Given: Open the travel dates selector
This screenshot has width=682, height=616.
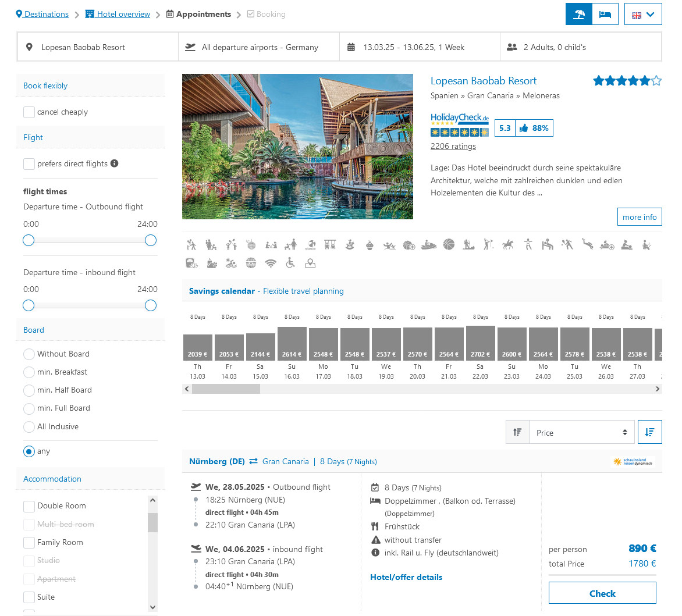Looking at the screenshot, I should (x=420, y=47).
